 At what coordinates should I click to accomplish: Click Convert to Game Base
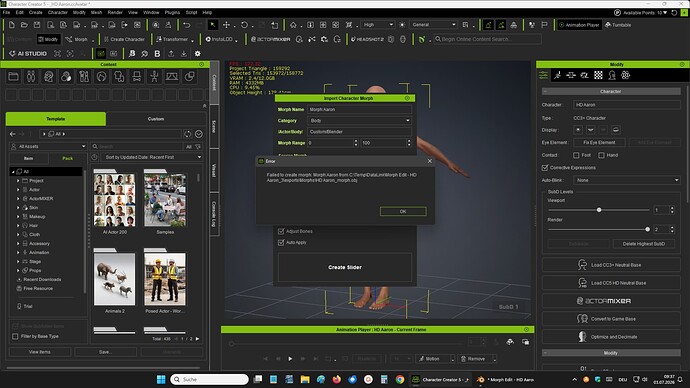point(611,319)
